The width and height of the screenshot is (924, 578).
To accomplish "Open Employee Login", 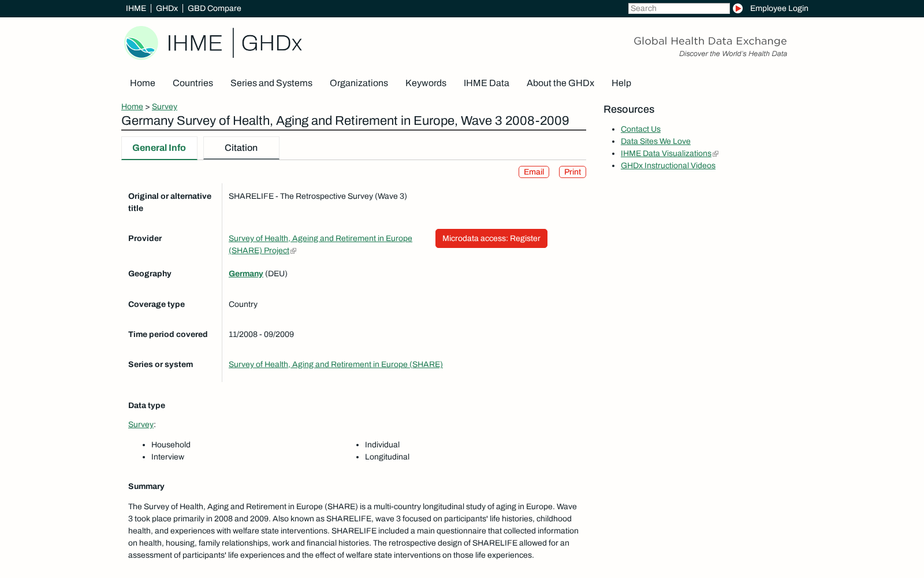I will tap(779, 8).
